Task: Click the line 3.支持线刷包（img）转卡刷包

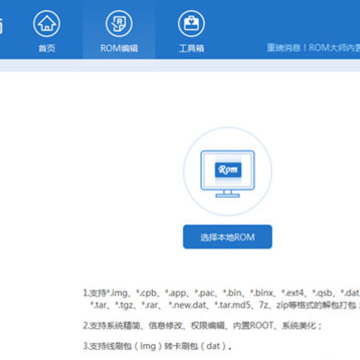Action: point(157,346)
